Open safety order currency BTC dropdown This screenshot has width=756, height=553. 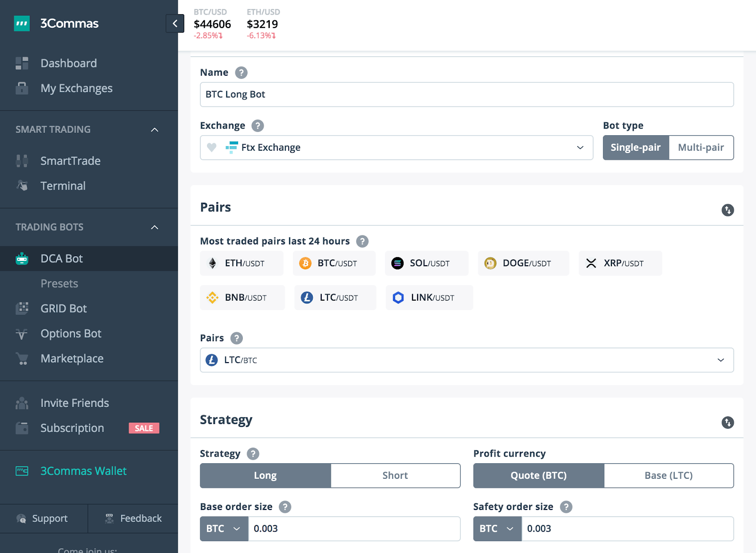pyautogui.click(x=497, y=528)
